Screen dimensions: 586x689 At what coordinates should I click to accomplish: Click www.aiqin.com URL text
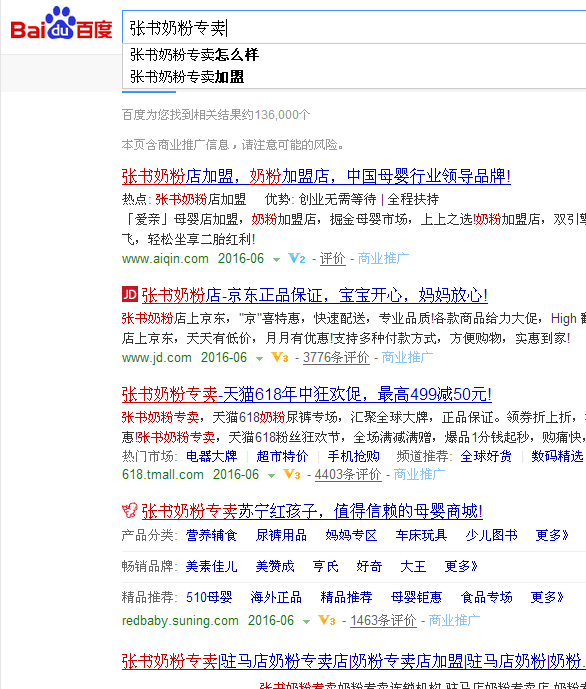[x=165, y=258]
